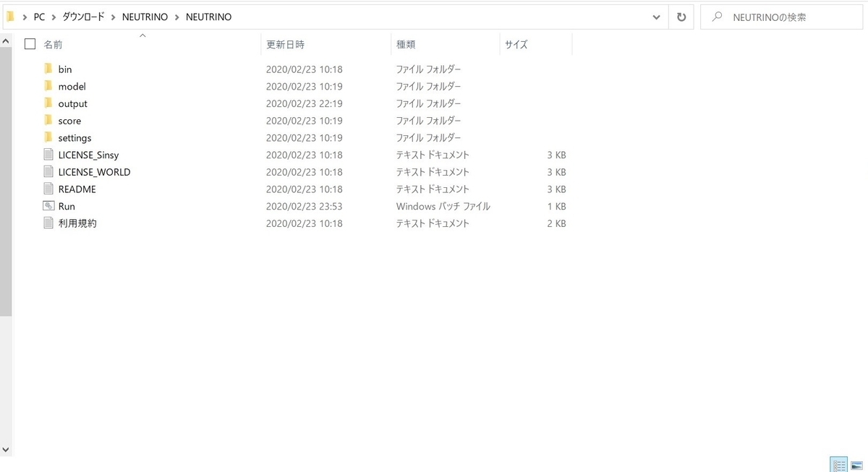This screenshot has height=472, width=868.
Task: Select the bin folder name
Action: click(x=65, y=69)
